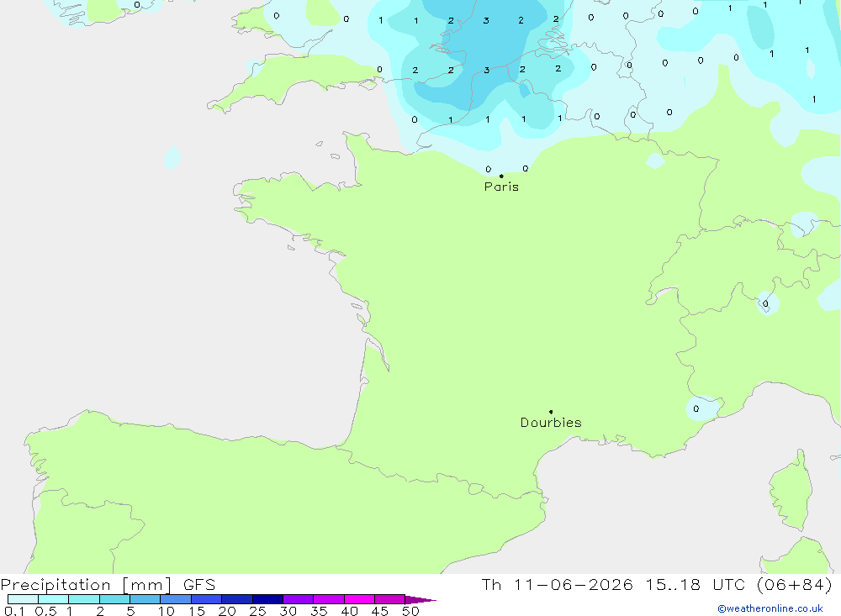The image size is (841, 616).
Task: Pick the 1–2 mm legend color swatch
Action: pos(84,599)
